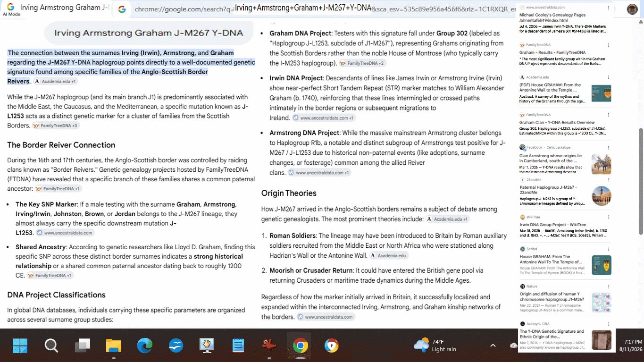The height and width of the screenshot is (362, 644).
Task: Click the page vertical scrollbar thumb
Action: 640,181
